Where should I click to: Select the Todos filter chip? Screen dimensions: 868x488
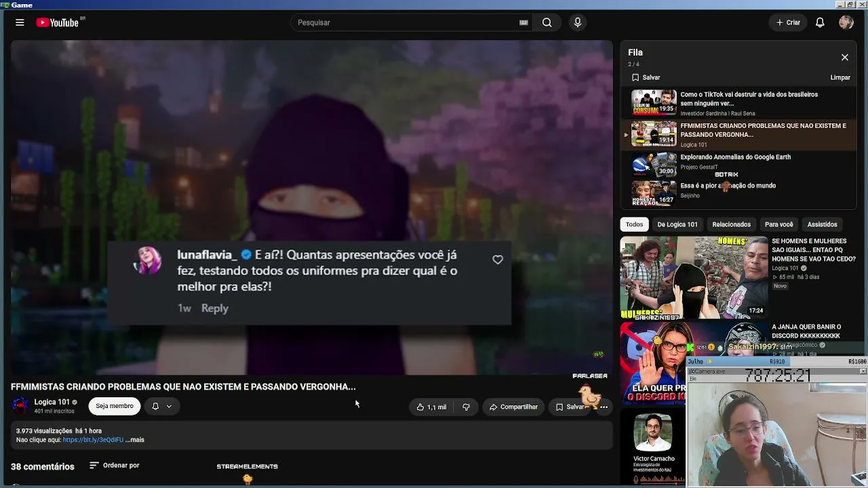(x=634, y=224)
